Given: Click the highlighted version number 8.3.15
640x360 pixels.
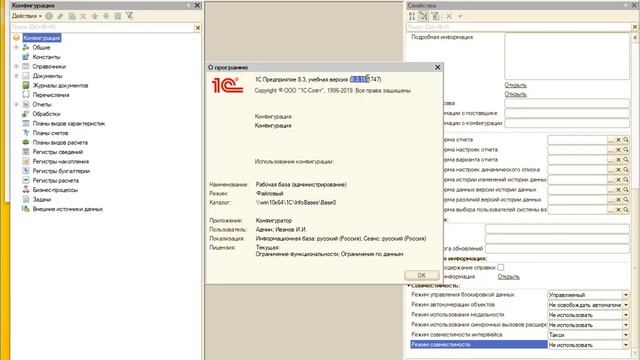Looking at the screenshot, I should coord(359,79).
